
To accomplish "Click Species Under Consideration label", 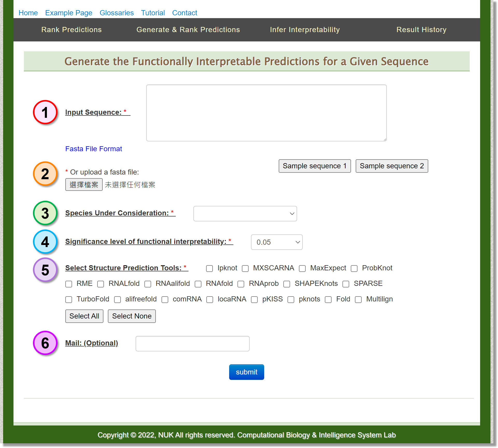I will [120, 213].
